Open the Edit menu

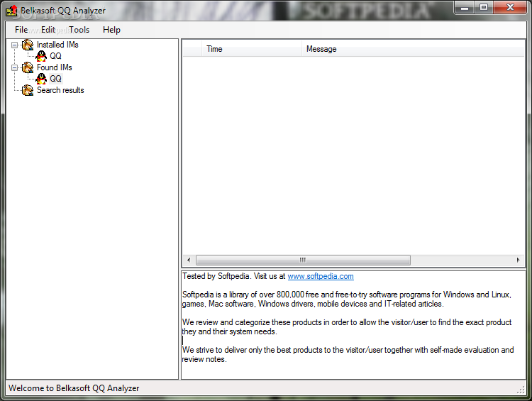pos(48,30)
